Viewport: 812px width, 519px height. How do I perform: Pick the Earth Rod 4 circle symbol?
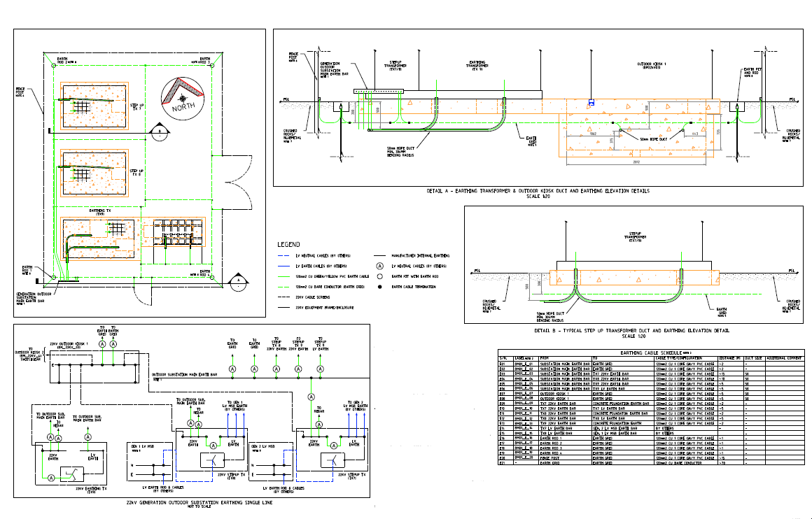(x=211, y=277)
